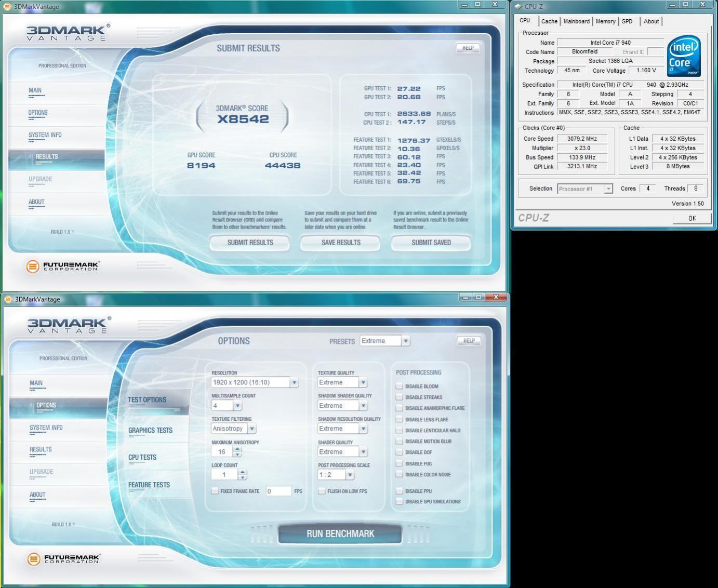Switch to the Cache tab in CPU-Z
This screenshot has height=588, width=718.
(549, 21)
